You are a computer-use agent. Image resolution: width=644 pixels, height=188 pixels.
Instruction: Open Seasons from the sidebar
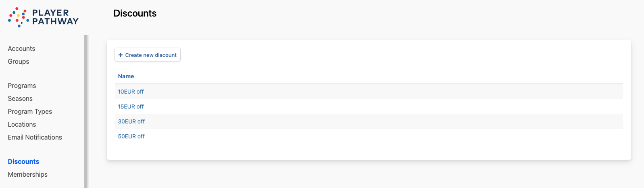[20, 98]
